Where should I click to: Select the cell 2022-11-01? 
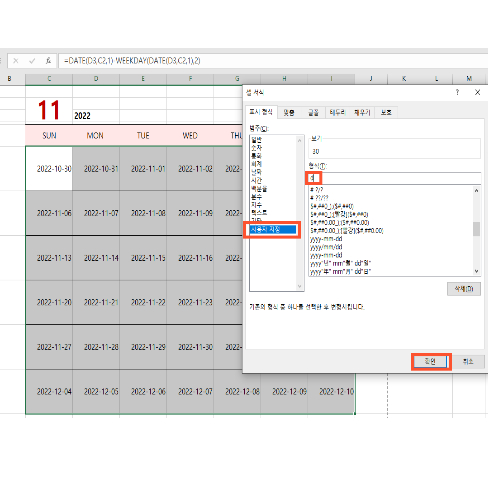click(143, 169)
